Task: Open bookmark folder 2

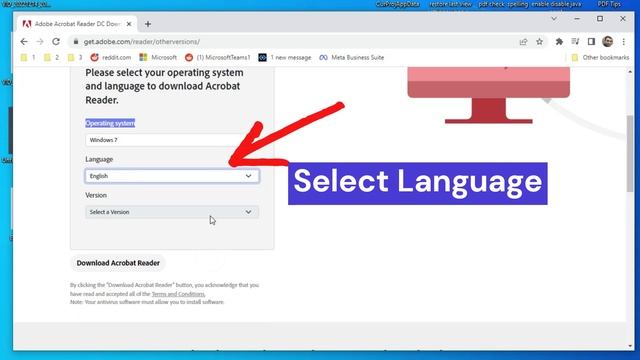Action: coord(51,58)
